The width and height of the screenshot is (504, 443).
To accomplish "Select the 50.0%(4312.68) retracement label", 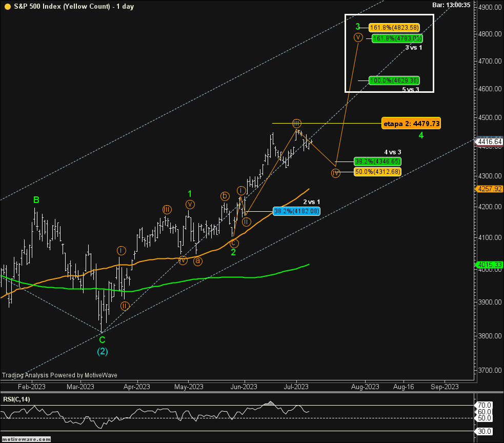I will pyautogui.click(x=378, y=172).
